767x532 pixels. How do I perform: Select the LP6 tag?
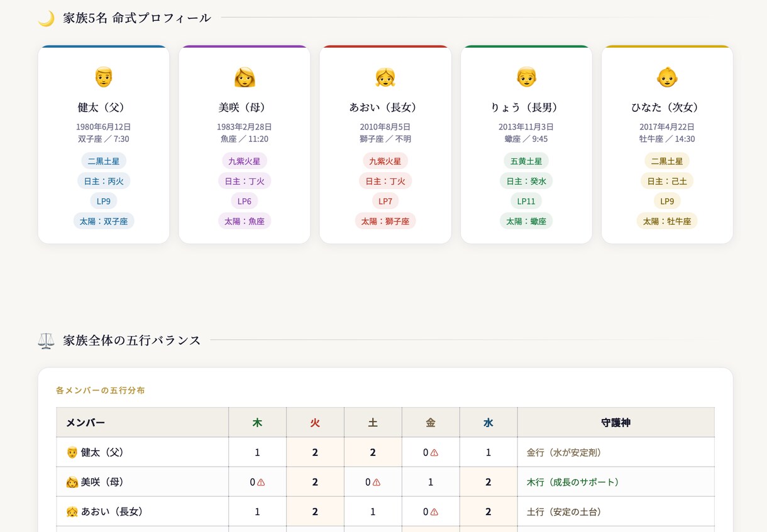point(245,201)
